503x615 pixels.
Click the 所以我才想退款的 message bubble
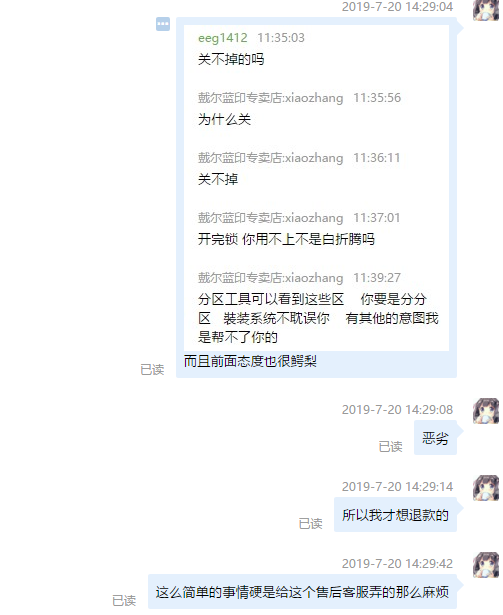pos(395,515)
